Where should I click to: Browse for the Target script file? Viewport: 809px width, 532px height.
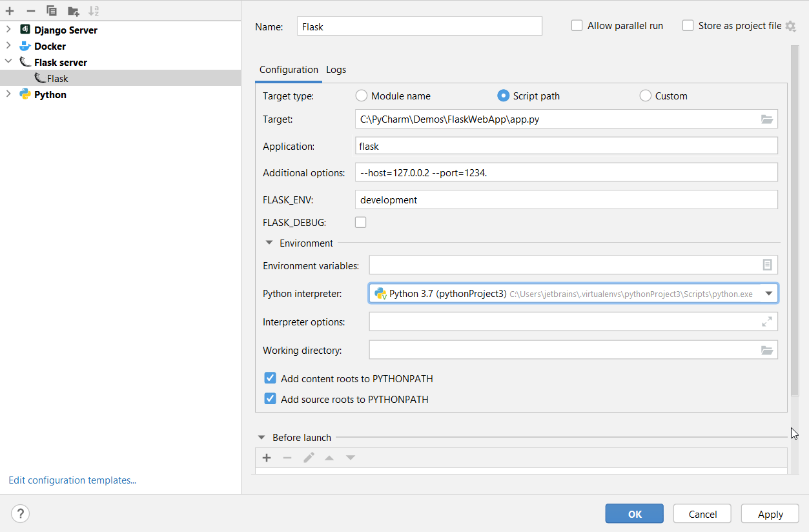pyautogui.click(x=767, y=119)
